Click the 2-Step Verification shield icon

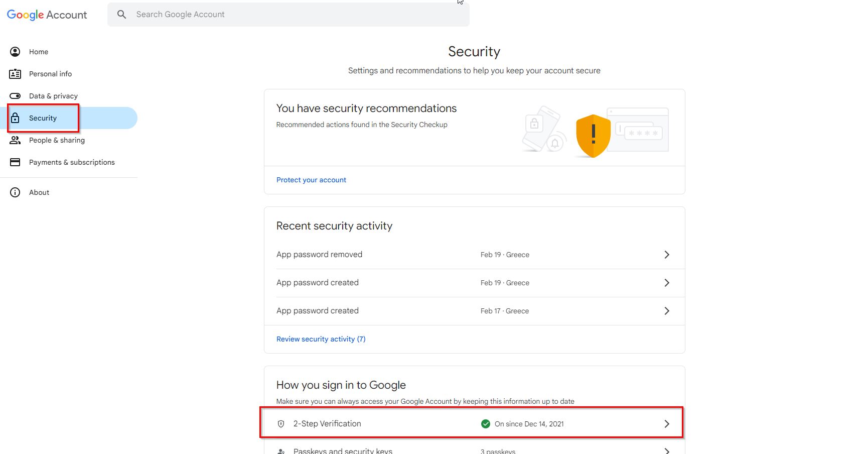281,424
